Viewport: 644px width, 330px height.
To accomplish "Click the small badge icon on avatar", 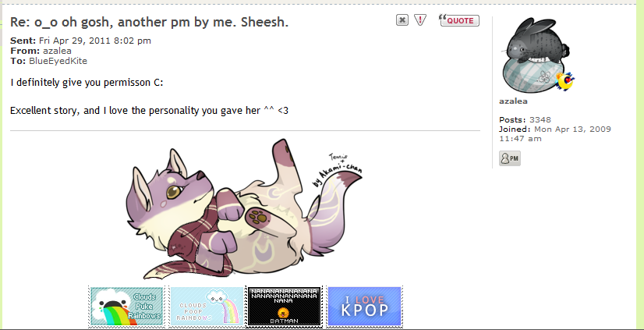I will tap(565, 81).
